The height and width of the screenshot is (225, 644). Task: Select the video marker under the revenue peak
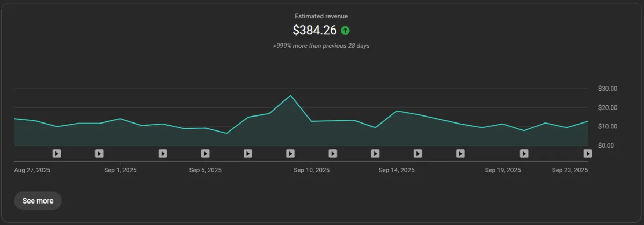290,154
